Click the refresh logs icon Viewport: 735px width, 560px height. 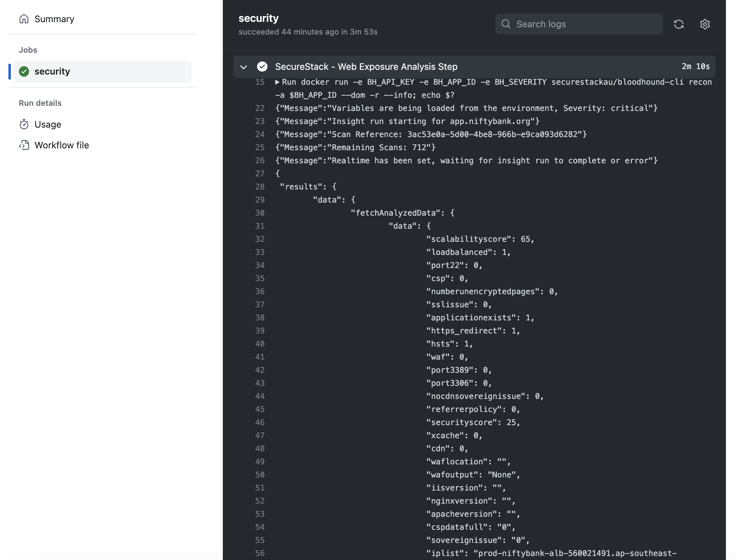point(679,24)
